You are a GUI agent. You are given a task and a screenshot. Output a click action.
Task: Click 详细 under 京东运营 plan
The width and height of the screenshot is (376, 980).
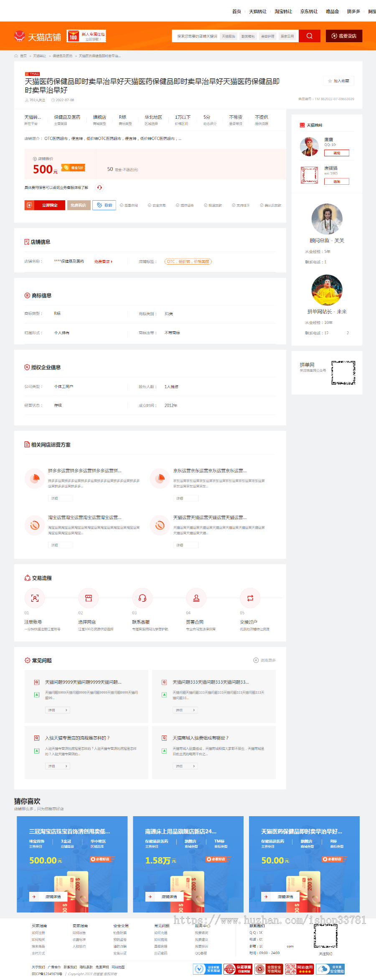pyautogui.click(x=185, y=498)
